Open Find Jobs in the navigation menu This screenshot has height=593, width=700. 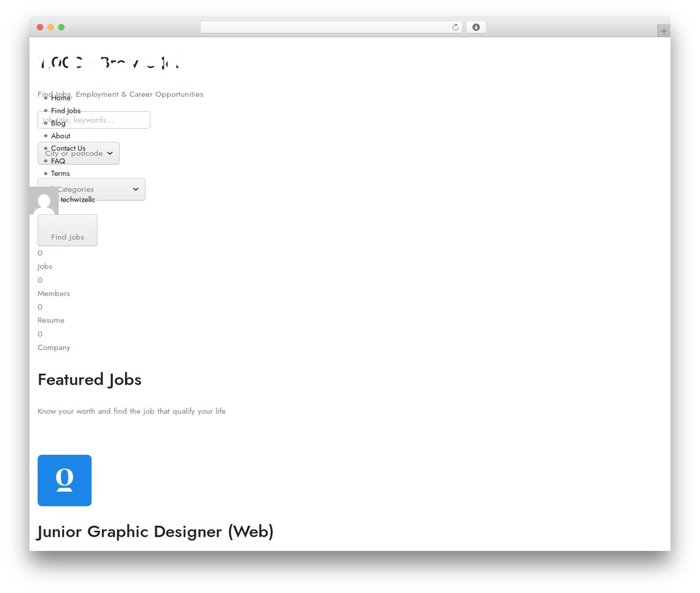click(x=66, y=111)
